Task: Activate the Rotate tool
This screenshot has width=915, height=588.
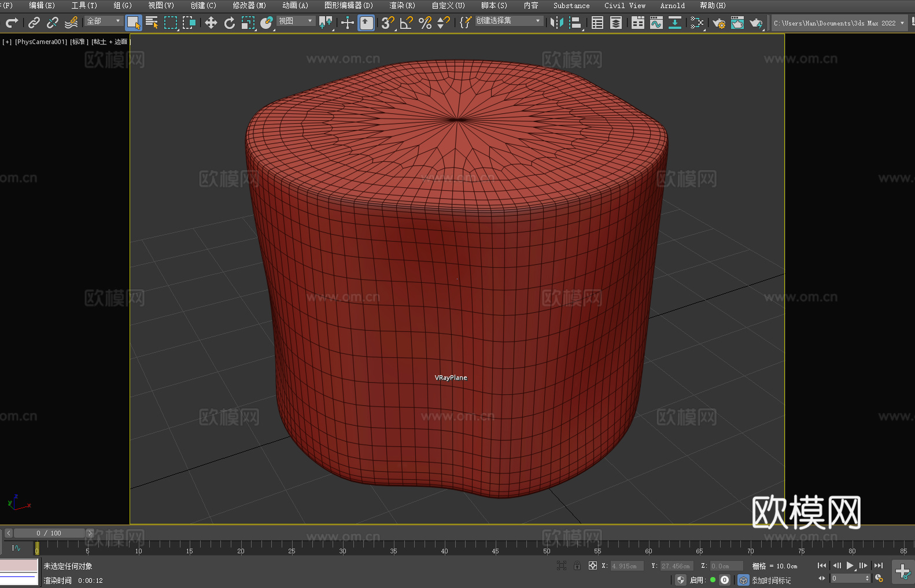Action: point(230,23)
